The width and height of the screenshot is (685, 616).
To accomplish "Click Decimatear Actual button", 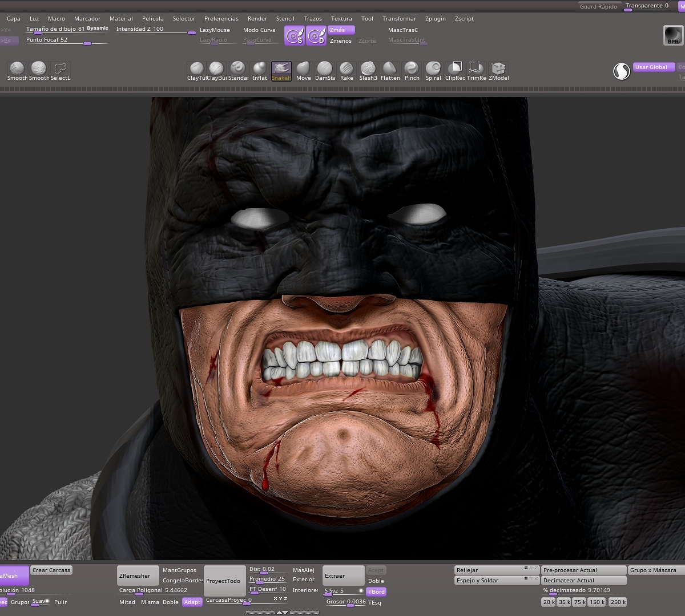I will (583, 581).
